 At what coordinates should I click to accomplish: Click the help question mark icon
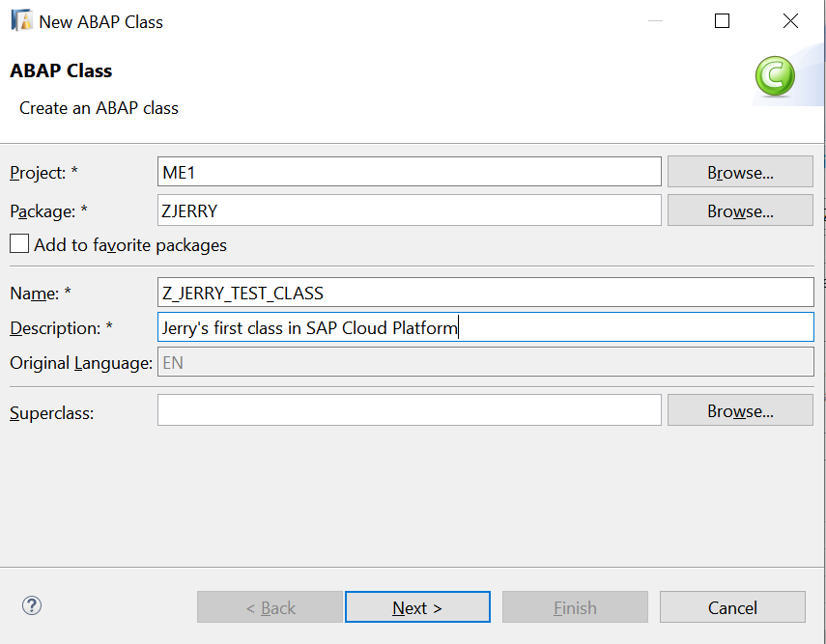[32, 606]
